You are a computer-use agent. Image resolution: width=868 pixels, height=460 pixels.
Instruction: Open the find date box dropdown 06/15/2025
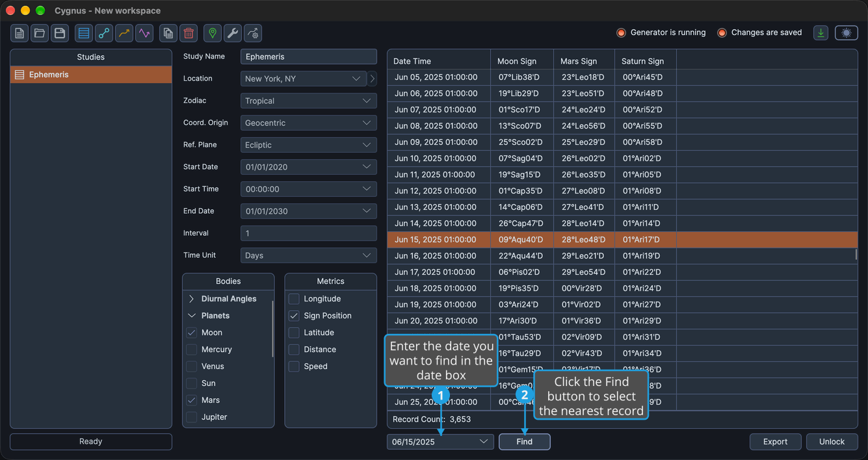[x=441, y=442]
